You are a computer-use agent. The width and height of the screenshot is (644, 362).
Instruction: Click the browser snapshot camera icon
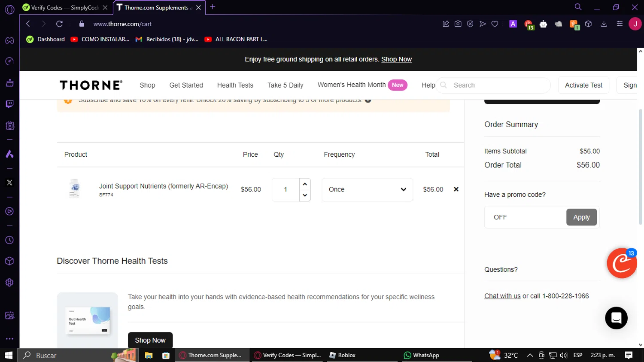coord(458,24)
